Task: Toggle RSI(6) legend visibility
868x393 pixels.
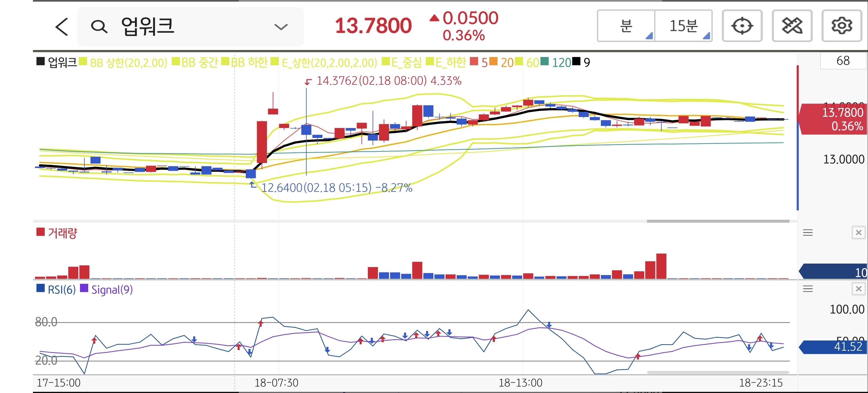Action: coord(62,289)
